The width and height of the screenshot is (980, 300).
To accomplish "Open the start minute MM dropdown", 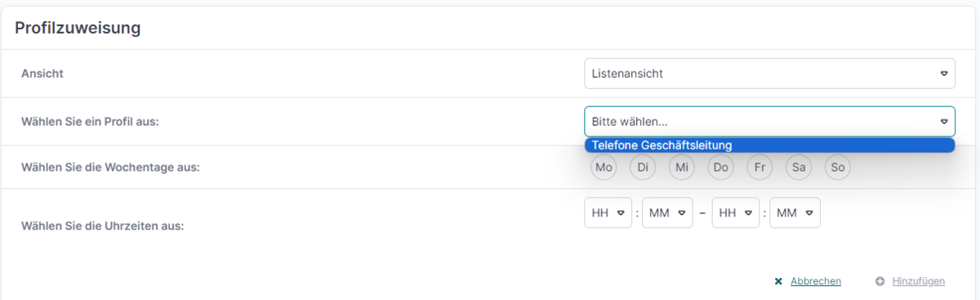I will click(x=667, y=213).
